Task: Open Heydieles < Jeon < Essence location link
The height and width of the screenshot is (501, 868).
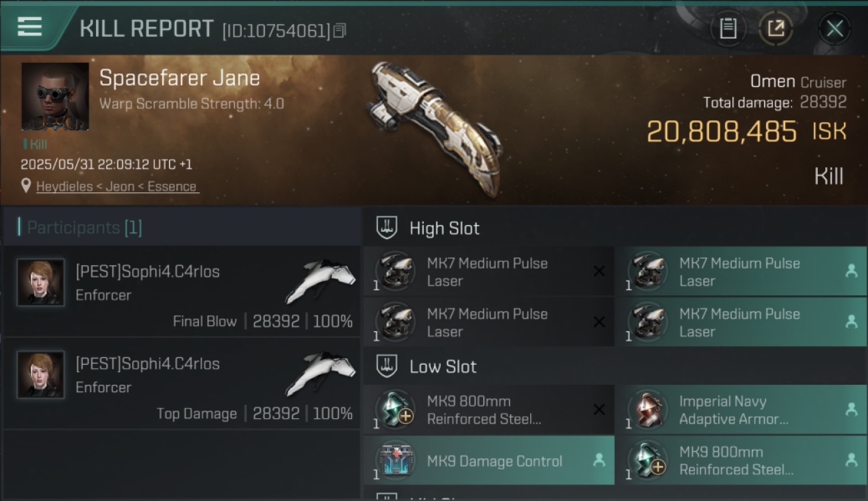Action: pyautogui.click(x=117, y=186)
